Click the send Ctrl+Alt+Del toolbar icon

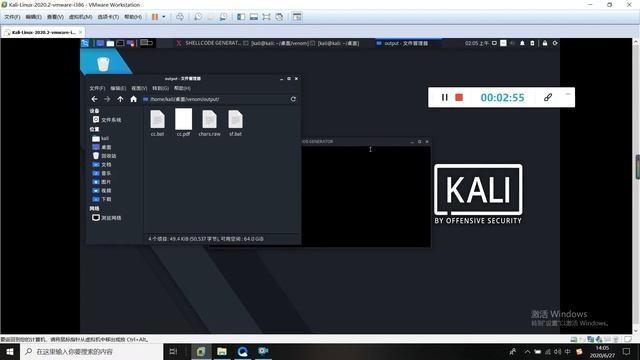[180, 17]
